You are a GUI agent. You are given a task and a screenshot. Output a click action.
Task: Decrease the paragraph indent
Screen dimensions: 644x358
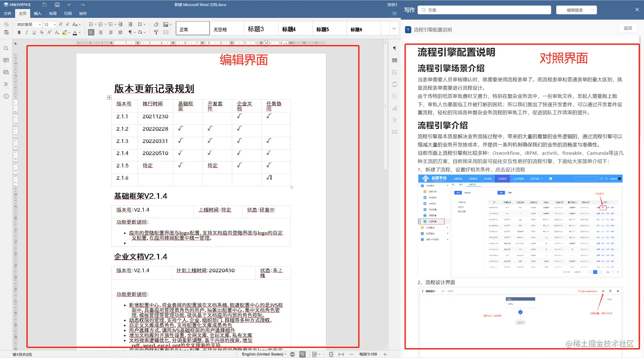click(x=121, y=24)
